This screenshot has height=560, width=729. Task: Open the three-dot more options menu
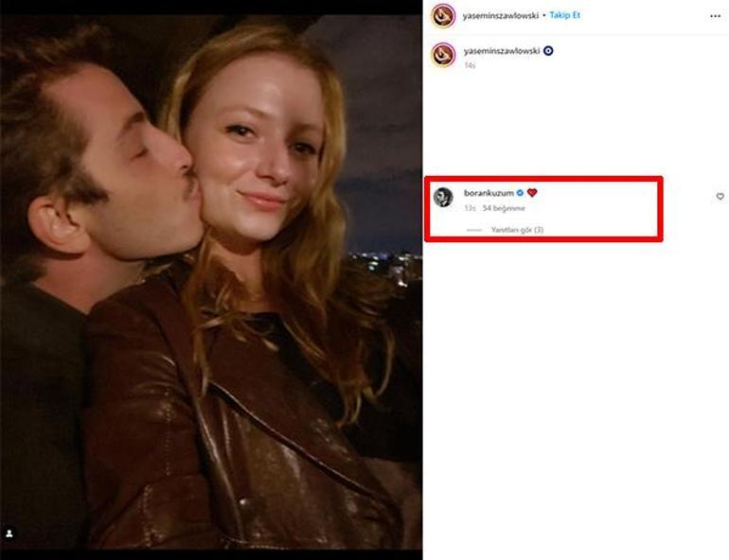pos(715,16)
